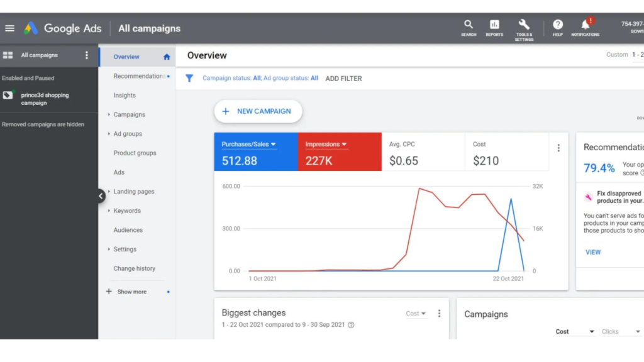Image resolution: width=644 pixels, height=362 pixels.
Task: Open Campaigns card Cost dropdown
Action: point(575,332)
